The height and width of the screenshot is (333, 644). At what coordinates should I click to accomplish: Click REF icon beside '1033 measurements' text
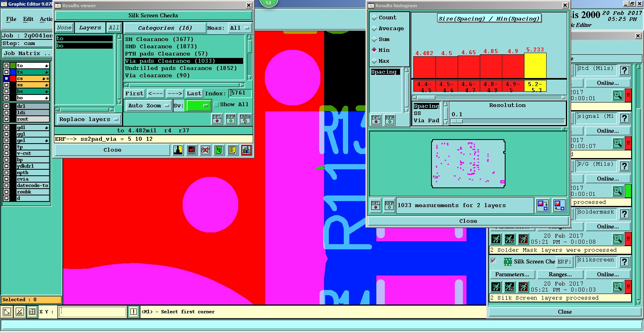click(389, 206)
